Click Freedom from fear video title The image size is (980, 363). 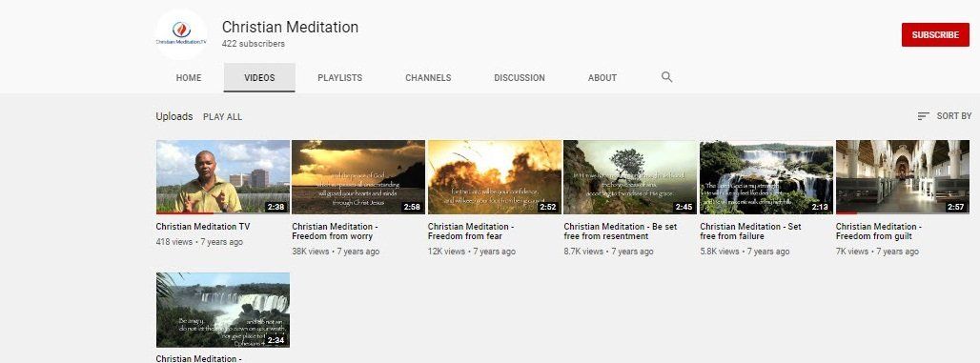click(x=471, y=232)
